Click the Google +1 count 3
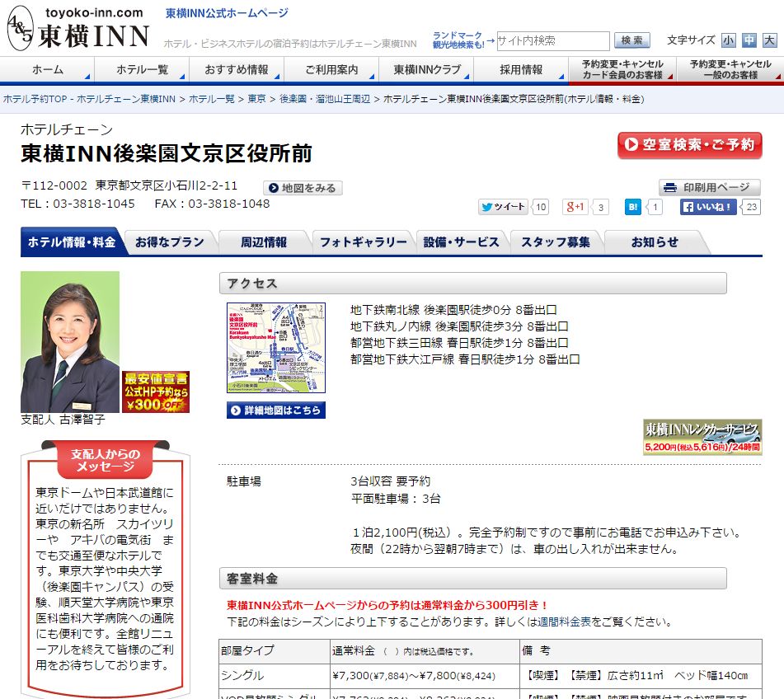The height and width of the screenshot is (699, 784). 600,207
